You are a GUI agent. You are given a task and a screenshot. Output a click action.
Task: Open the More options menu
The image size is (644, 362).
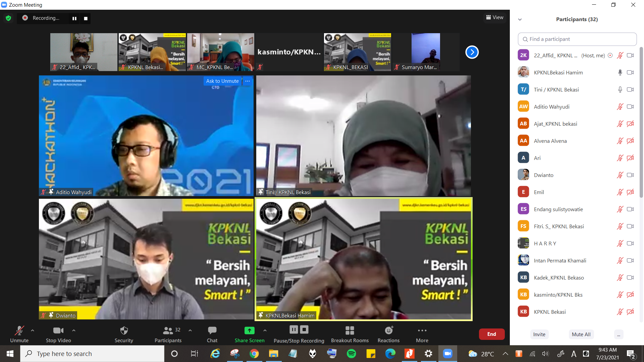(x=422, y=331)
